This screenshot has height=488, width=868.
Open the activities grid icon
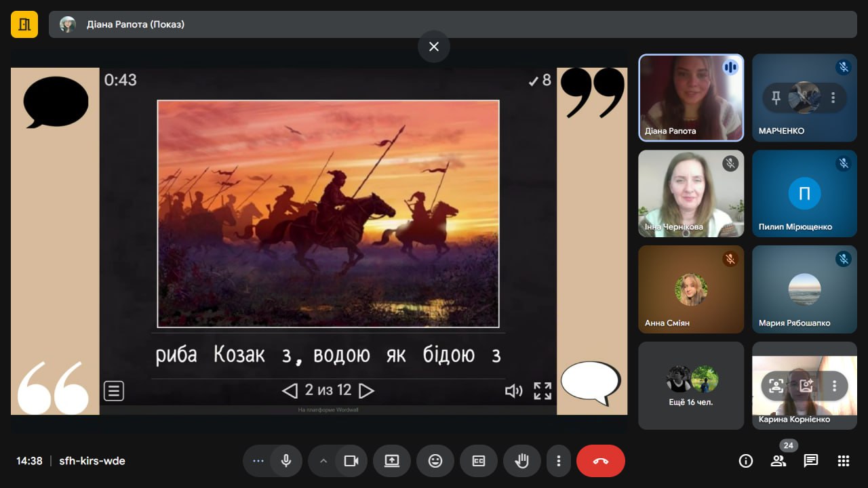click(843, 461)
